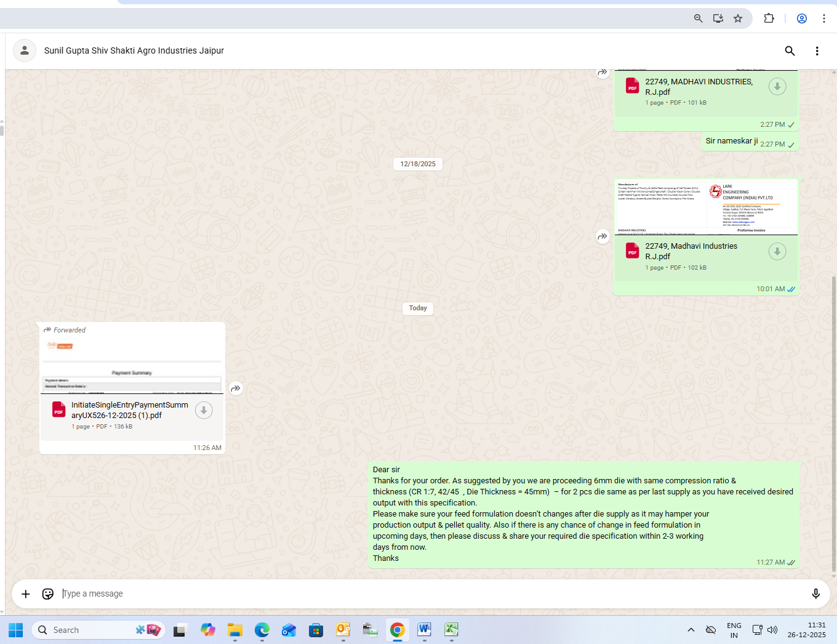Open the Lark Engineering invoice preview thumbnail
The image size is (837, 644).
(x=705, y=207)
